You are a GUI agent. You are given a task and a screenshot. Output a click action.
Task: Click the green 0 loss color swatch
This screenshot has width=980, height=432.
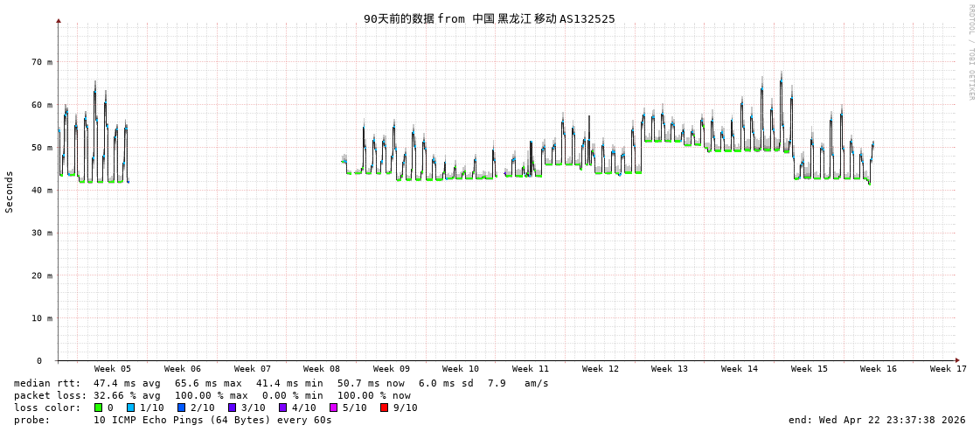click(x=98, y=408)
